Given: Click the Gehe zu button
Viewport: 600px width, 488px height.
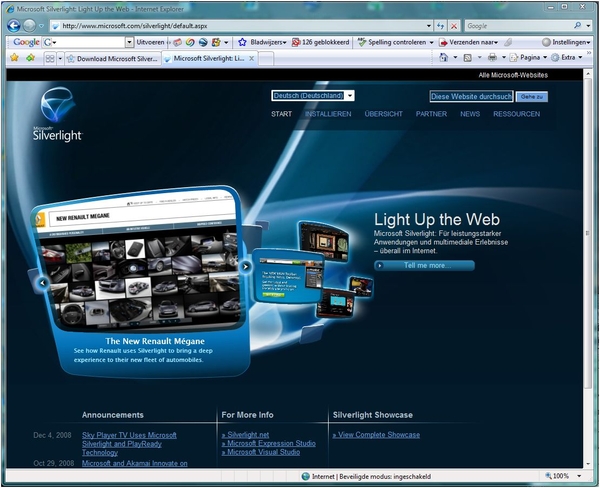Looking at the screenshot, I should click(x=532, y=96).
